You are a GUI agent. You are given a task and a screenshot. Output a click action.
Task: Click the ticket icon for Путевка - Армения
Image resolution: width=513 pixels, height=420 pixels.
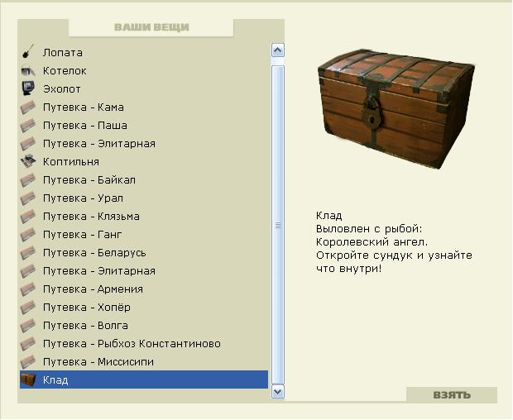pos(28,289)
